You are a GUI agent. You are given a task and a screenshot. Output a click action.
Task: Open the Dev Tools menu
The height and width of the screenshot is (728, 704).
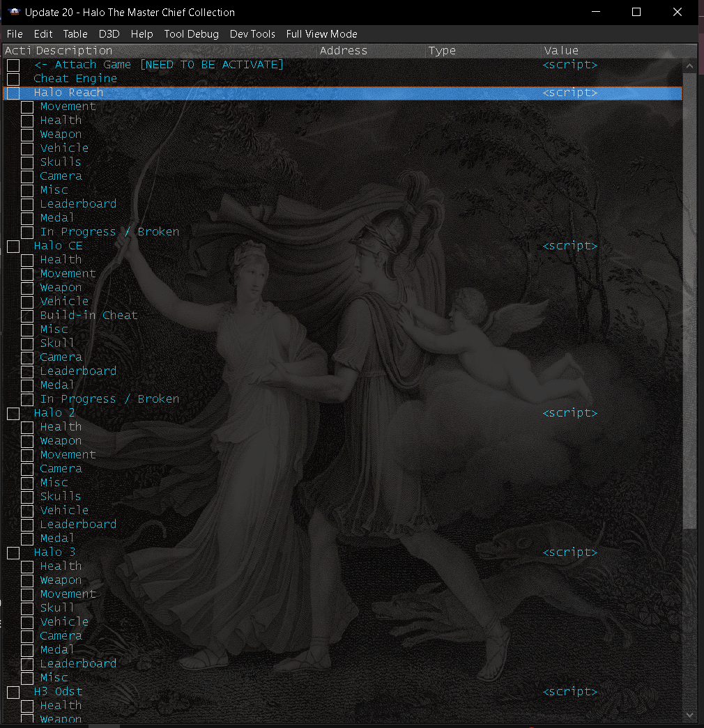252,34
